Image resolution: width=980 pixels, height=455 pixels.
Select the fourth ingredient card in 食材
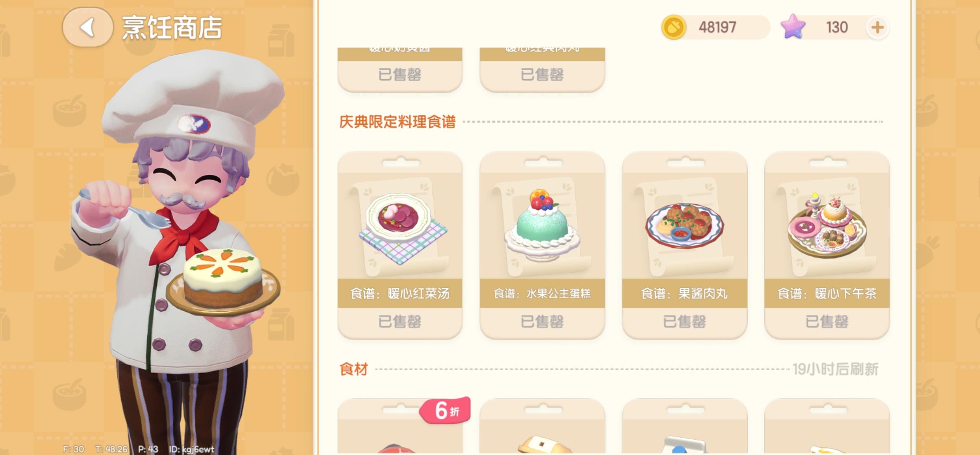pyautogui.click(x=827, y=427)
